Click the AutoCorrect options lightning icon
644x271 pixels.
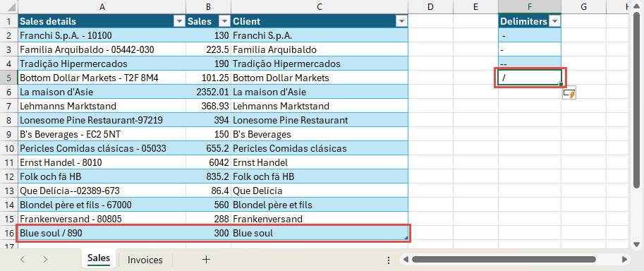click(x=569, y=94)
